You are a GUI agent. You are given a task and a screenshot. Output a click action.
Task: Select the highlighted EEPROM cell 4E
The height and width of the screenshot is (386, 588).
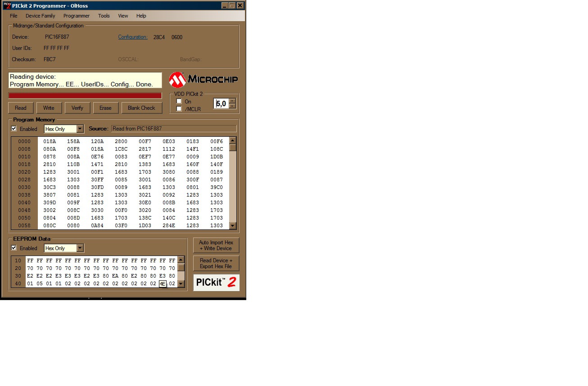click(x=163, y=284)
